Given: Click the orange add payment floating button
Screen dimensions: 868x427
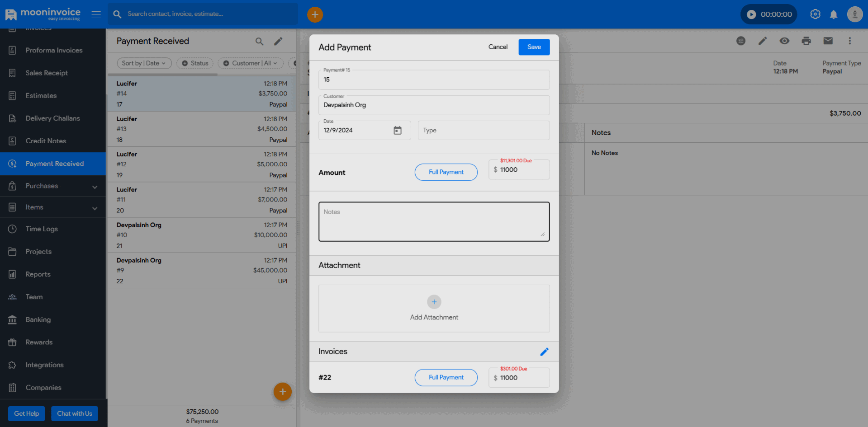Looking at the screenshot, I should (x=283, y=392).
